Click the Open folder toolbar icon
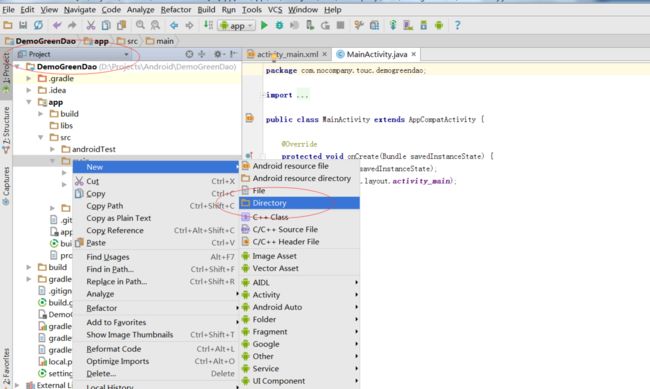This screenshot has height=389, width=650. point(7,25)
